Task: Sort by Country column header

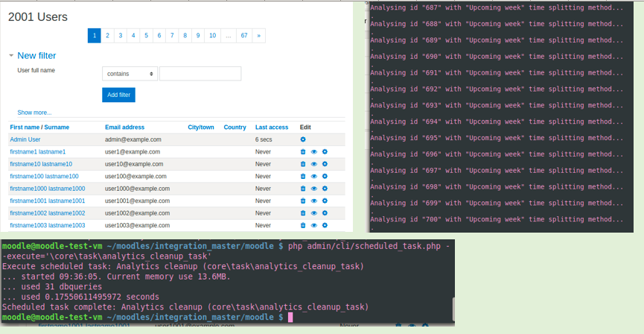Action: click(235, 127)
